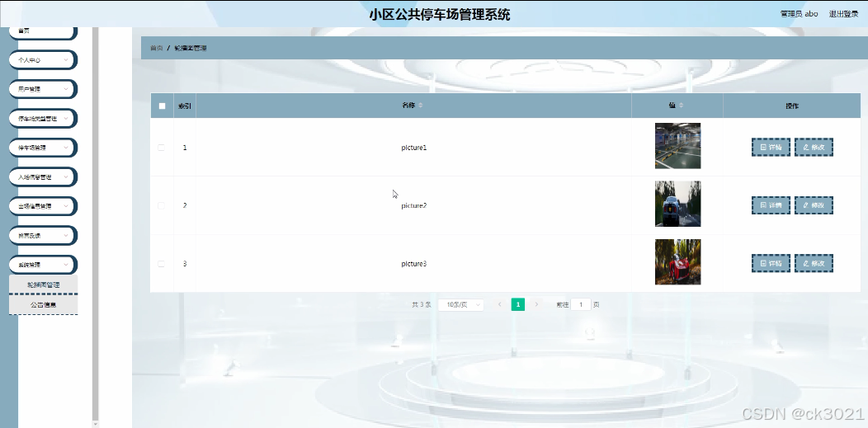Open 详情 for the picture3 row
Viewport: 868px width, 428px height.
771,264
